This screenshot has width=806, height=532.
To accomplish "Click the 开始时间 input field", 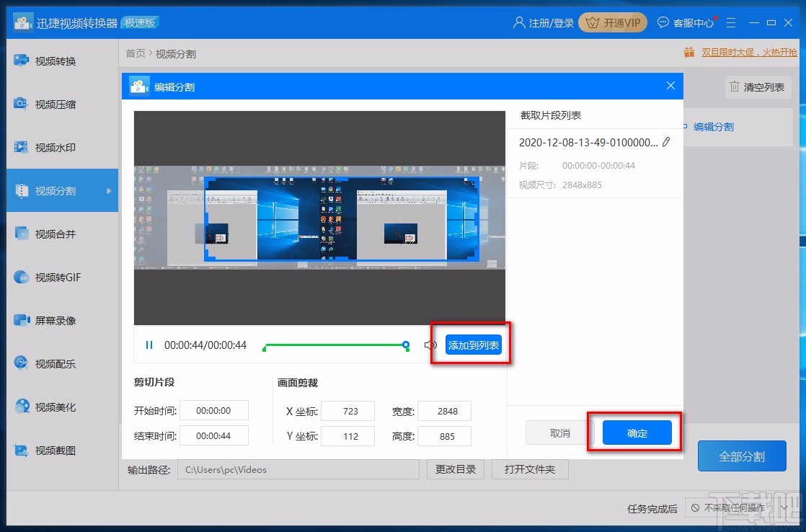I will click(214, 410).
